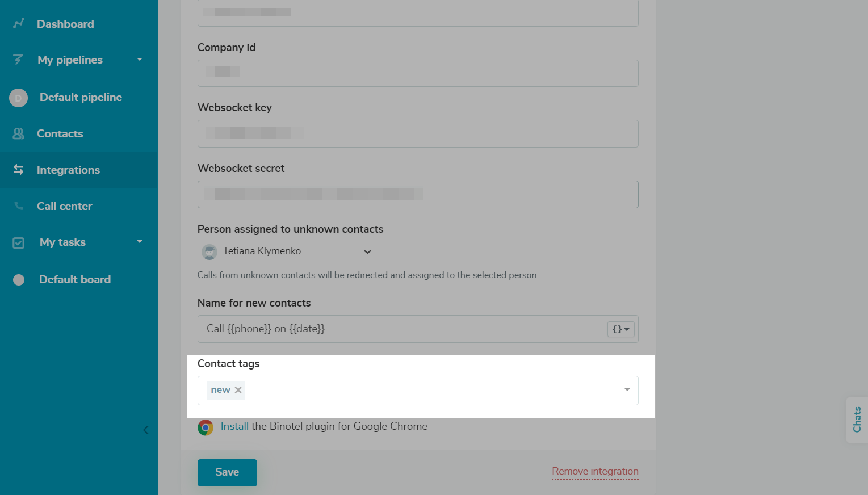Click the Google Chrome logo icon

(206, 427)
